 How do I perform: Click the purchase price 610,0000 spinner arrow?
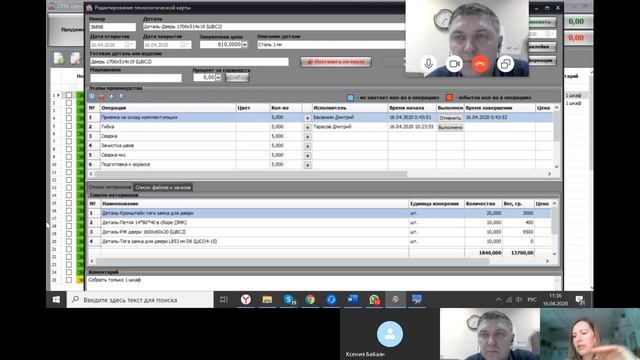(x=244, y=44)
